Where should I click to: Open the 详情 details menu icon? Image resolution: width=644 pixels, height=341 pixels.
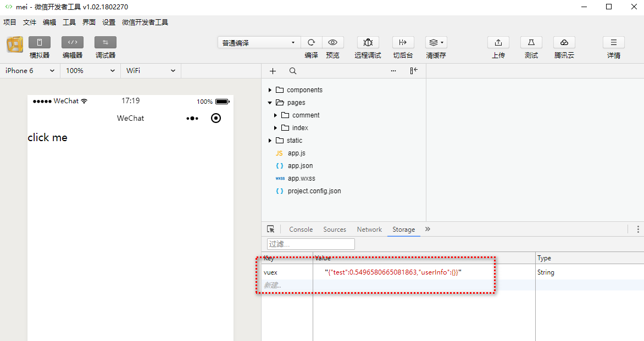click(614, 42)
